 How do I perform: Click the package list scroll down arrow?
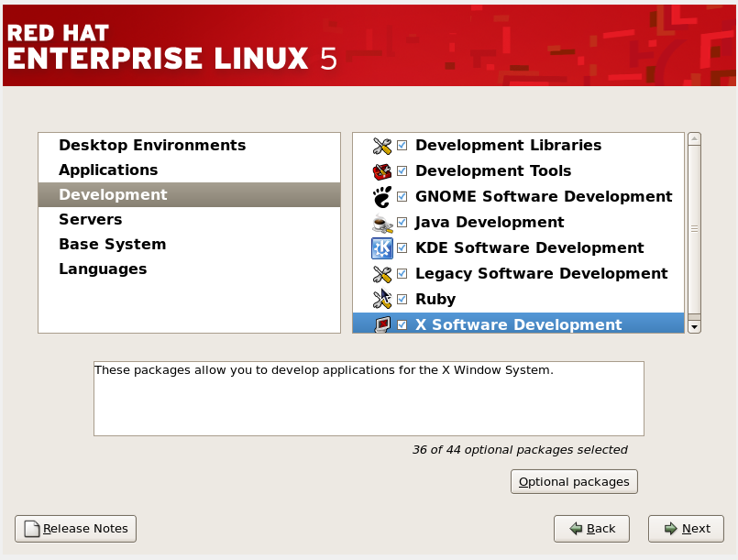coord(694,326)
